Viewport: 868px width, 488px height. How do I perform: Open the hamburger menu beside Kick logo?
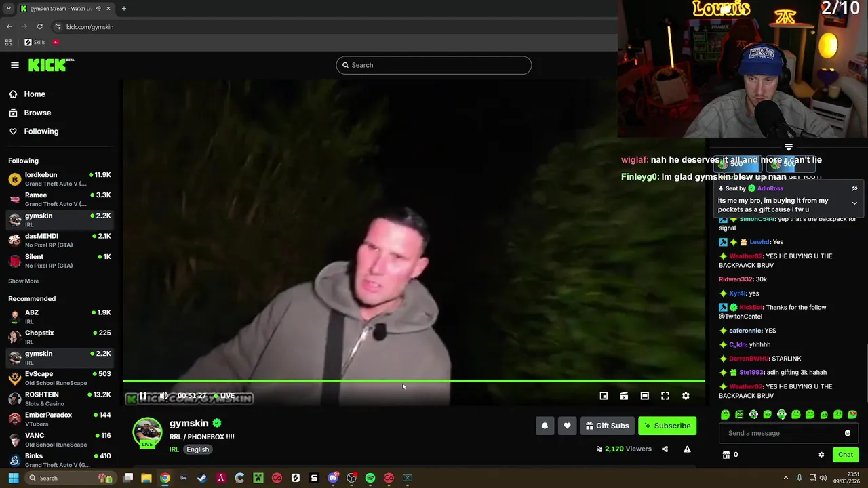pos(15,65)
